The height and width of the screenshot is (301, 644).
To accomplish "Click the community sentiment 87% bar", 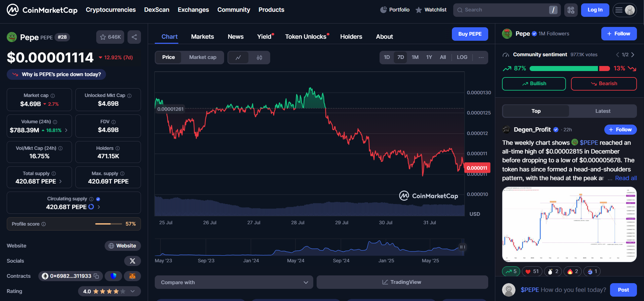I will (x=564, y=69).
